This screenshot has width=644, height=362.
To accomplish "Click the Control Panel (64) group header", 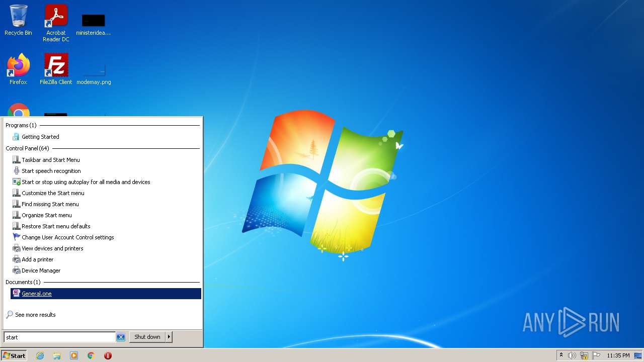I will (x=28, y=148).
